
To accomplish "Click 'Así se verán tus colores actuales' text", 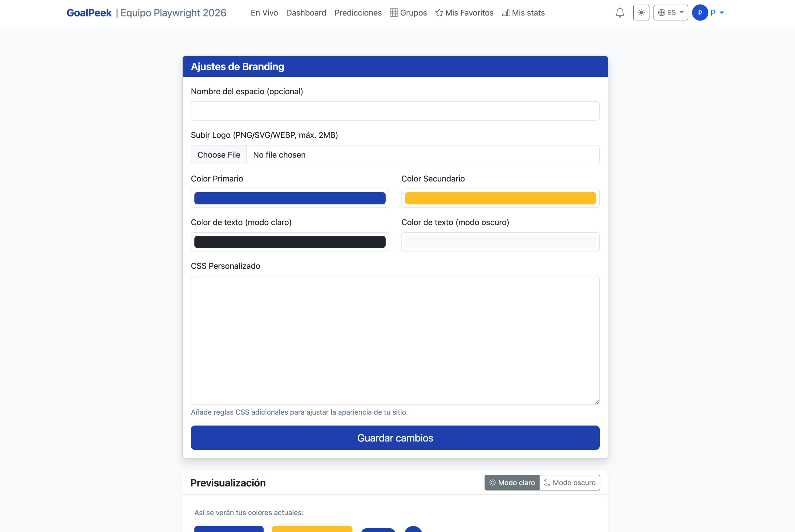I will (249, 512).
